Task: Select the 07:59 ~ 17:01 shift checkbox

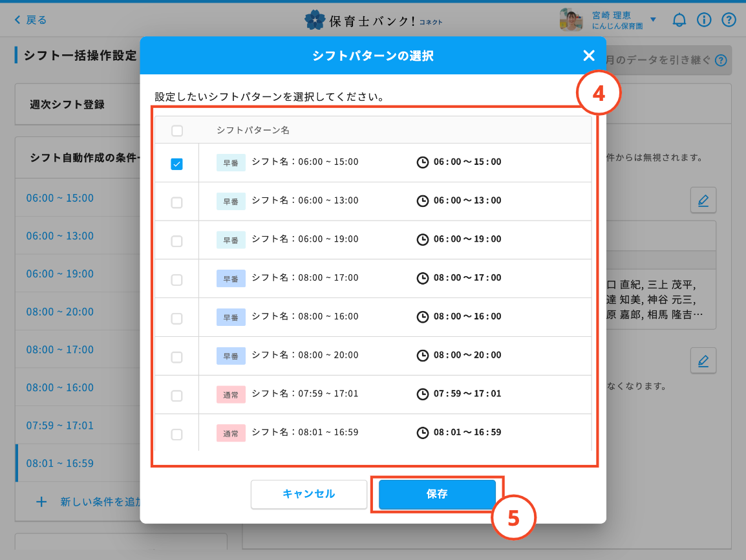Action: click(x=176, y=396)
